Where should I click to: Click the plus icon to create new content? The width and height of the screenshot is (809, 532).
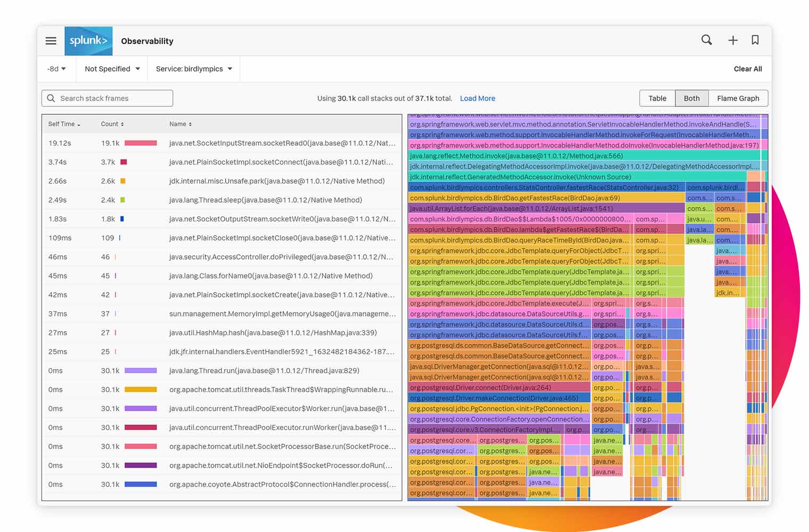[733, 40]
